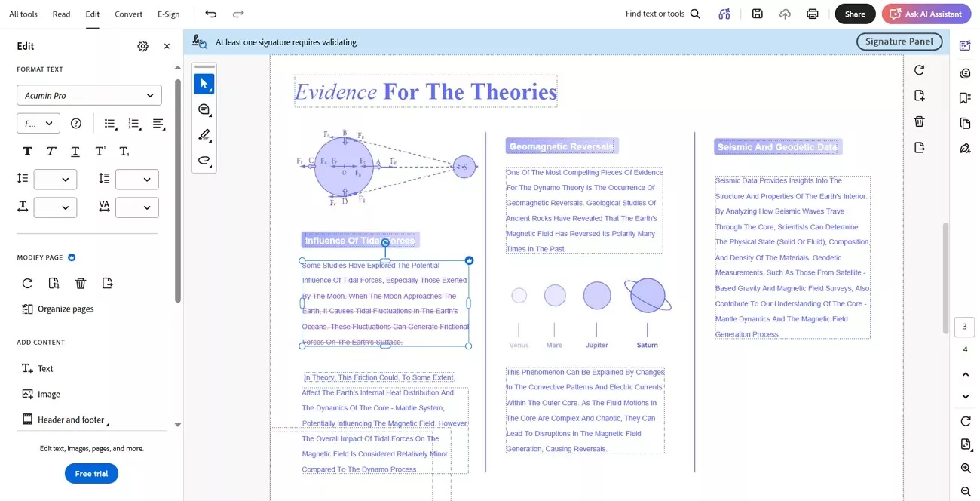Toggle Italic text formatting

[x=51, y=151]
